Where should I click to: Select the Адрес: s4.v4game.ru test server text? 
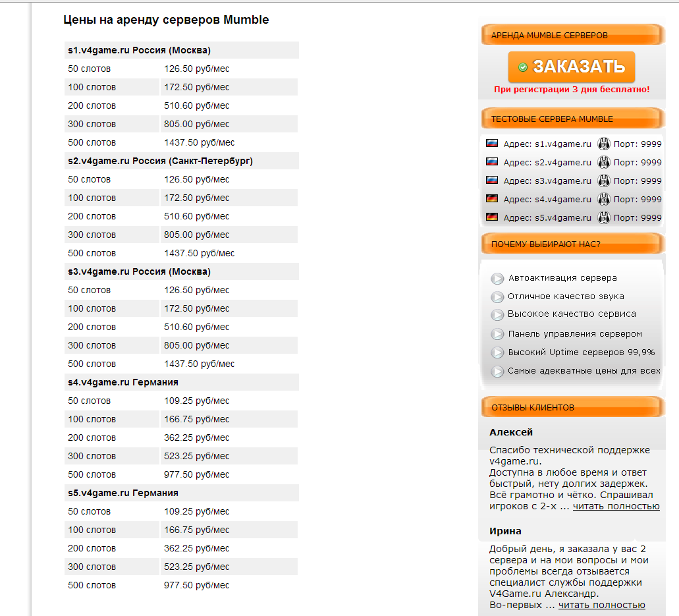click(x=547, y=199)
